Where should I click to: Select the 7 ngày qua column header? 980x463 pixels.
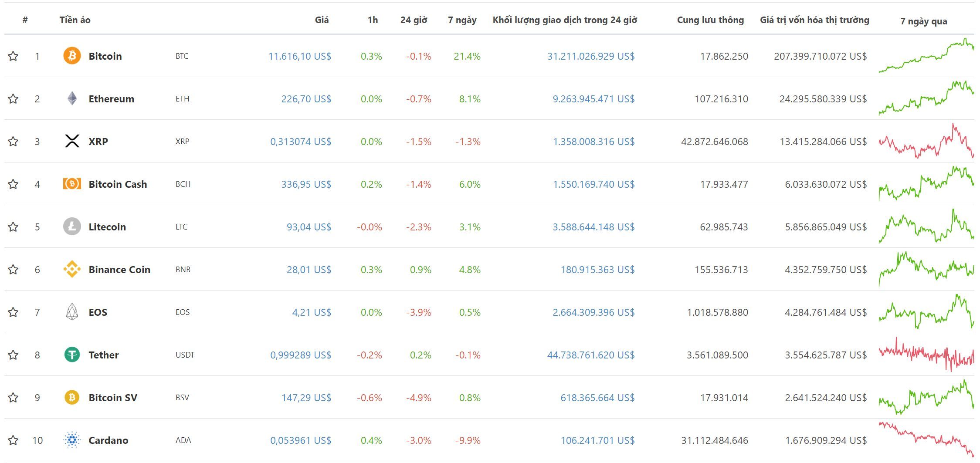[x=923, y=21]
